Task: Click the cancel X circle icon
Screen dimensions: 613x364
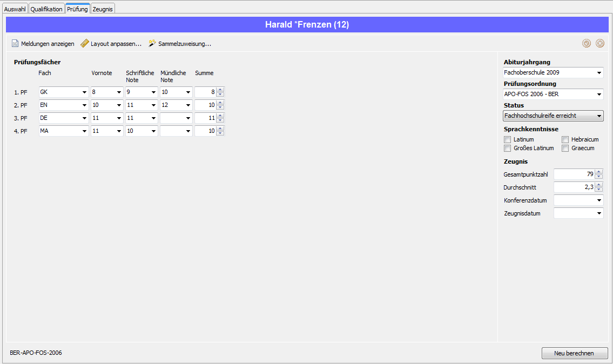Action: [599, 43]
